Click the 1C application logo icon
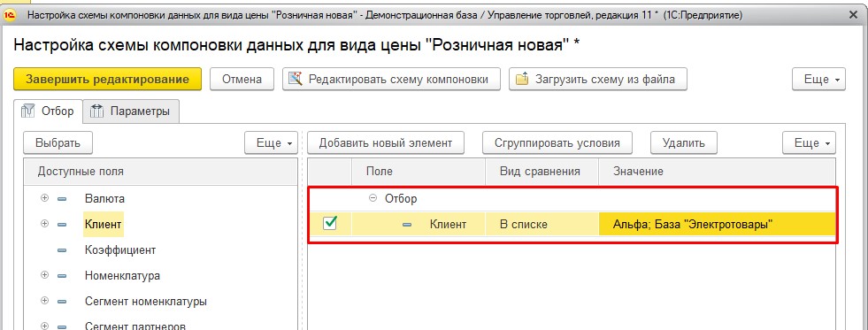Screen dimensions: 868x330 [10, 16]
